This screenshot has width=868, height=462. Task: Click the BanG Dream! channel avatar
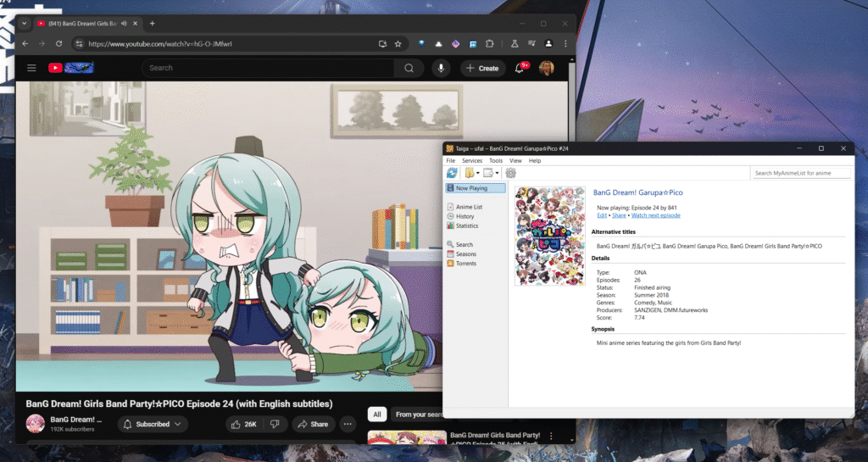tap(36, 424)
